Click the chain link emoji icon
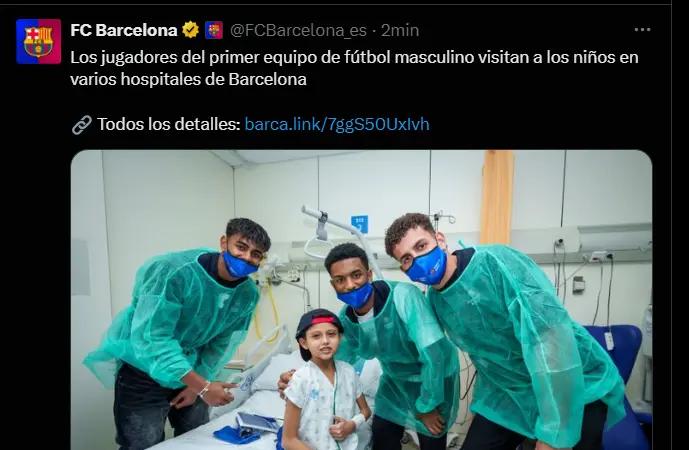 click(x=82, y=125)
